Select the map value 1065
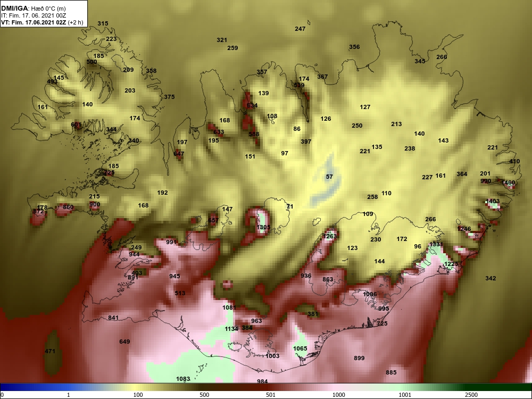Viewport: 532px width, 399px height. pyautogui.click(x=300, y=348)
